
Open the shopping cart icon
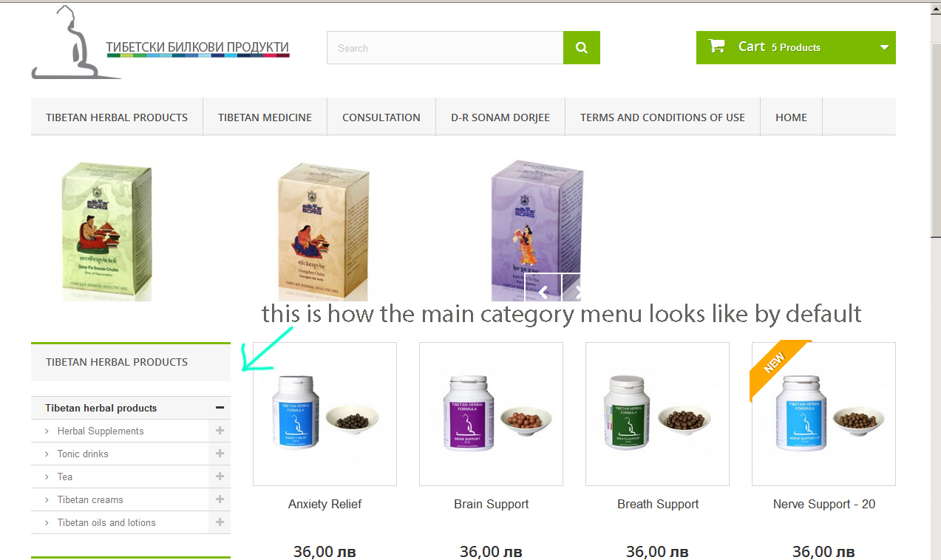tap(716, 47)
